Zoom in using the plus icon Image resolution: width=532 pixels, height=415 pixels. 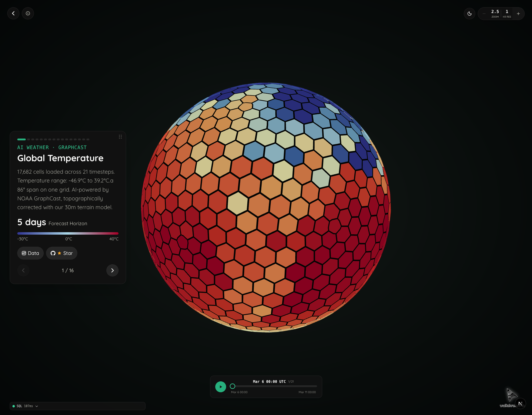518,13
